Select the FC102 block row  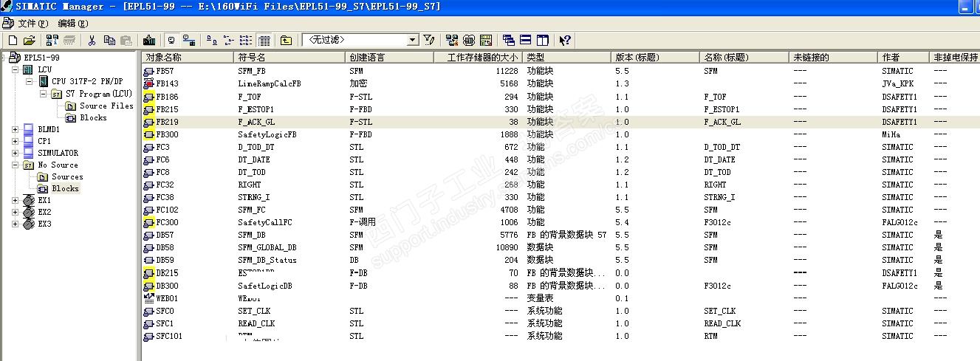click(561, 210)
